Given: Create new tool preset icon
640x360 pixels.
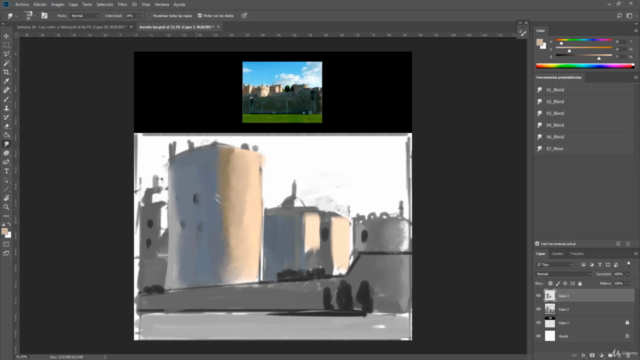Looking at the screenshot, I should click(618, 244).
